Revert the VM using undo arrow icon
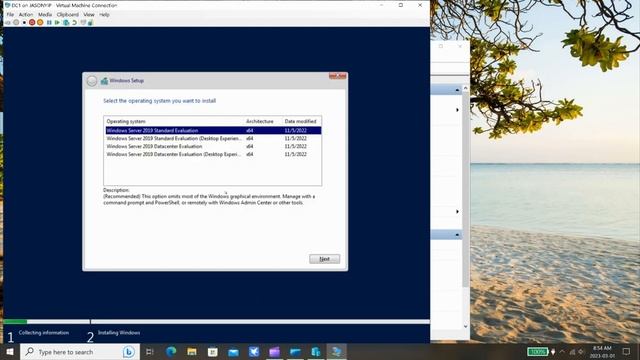The image size is (640, 360). click(75, 22)
